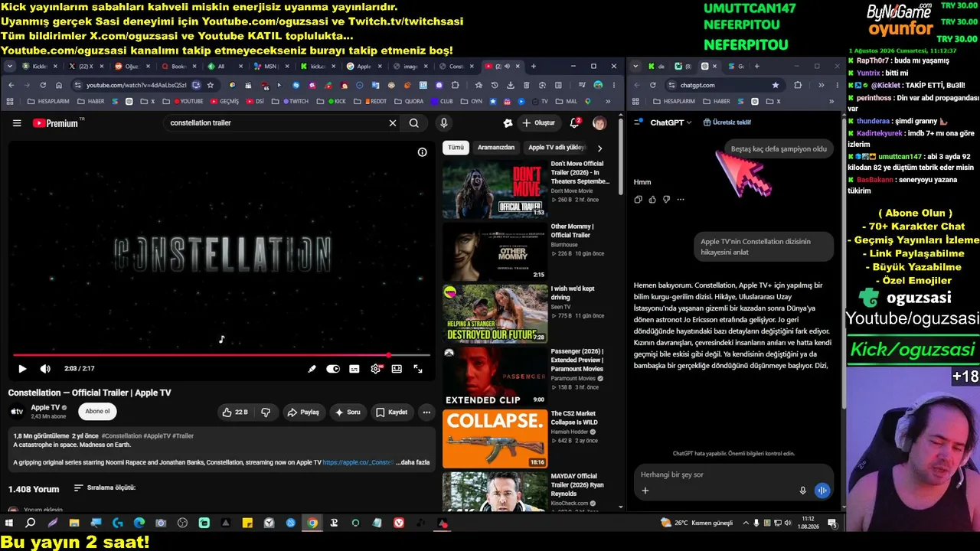This screenshot has height=551, width=980.
Task: Play the Constellation trailer video
Action: tap(22, 369)
